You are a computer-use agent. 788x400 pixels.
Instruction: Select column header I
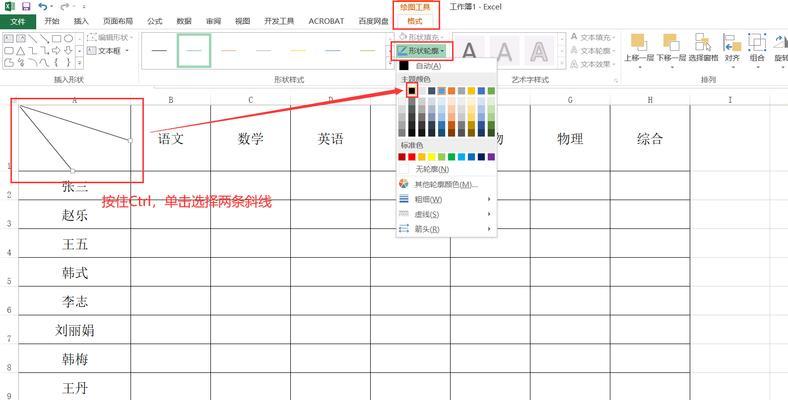click(730, 100)
